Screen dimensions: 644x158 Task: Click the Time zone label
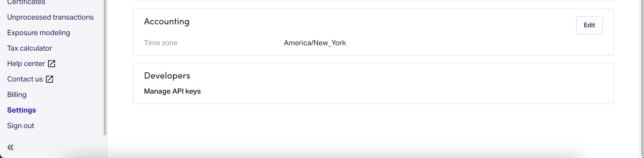[x=161, y=43]
